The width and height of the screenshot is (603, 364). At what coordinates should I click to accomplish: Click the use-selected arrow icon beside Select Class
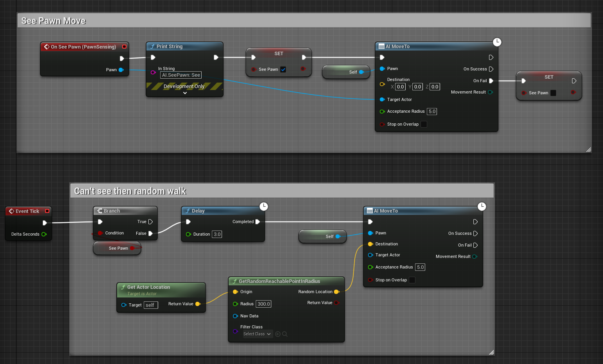(x=278, y=334)
